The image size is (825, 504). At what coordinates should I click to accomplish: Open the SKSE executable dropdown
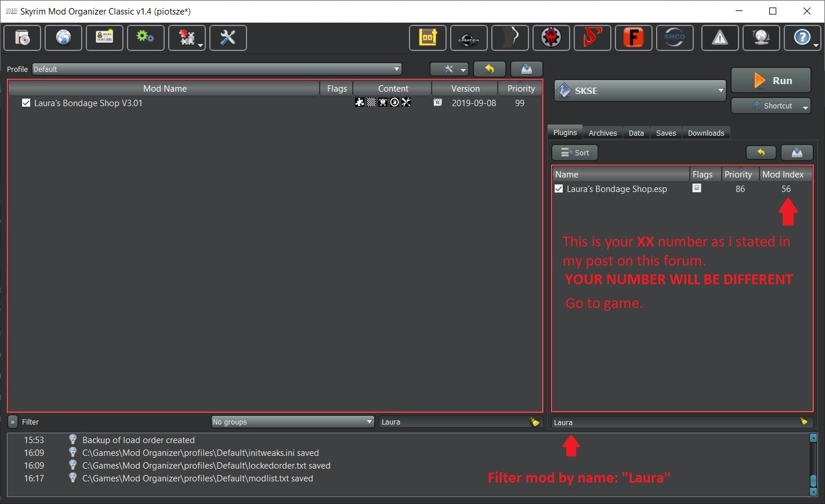click(x=640, y=90)
